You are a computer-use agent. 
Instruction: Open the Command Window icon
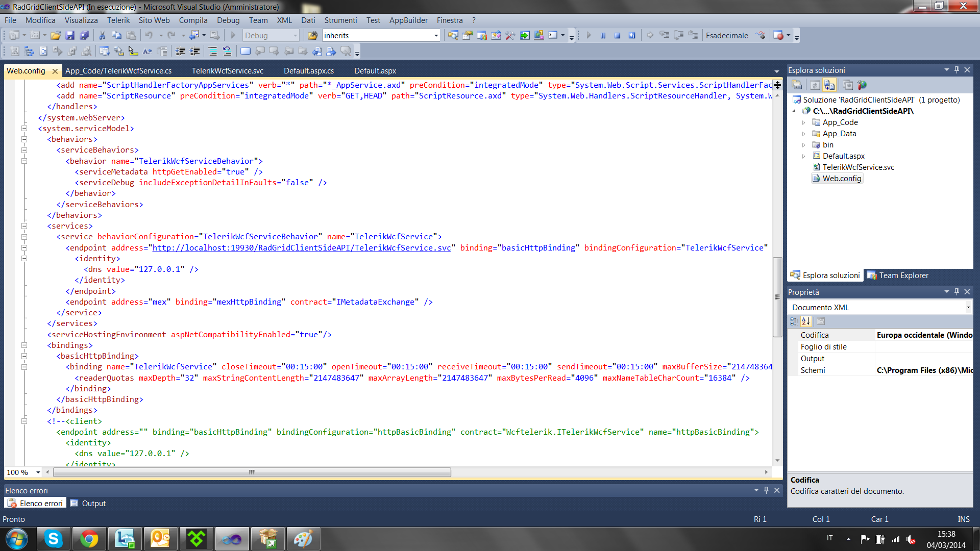tap(553, 35)
